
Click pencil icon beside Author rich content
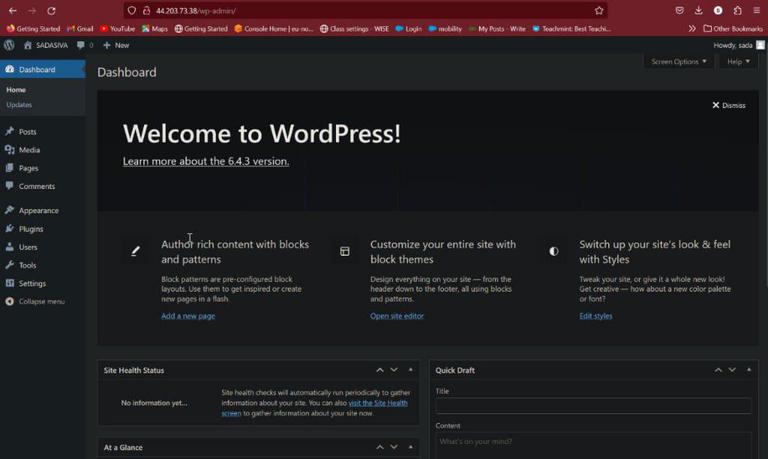click(136, 251)
